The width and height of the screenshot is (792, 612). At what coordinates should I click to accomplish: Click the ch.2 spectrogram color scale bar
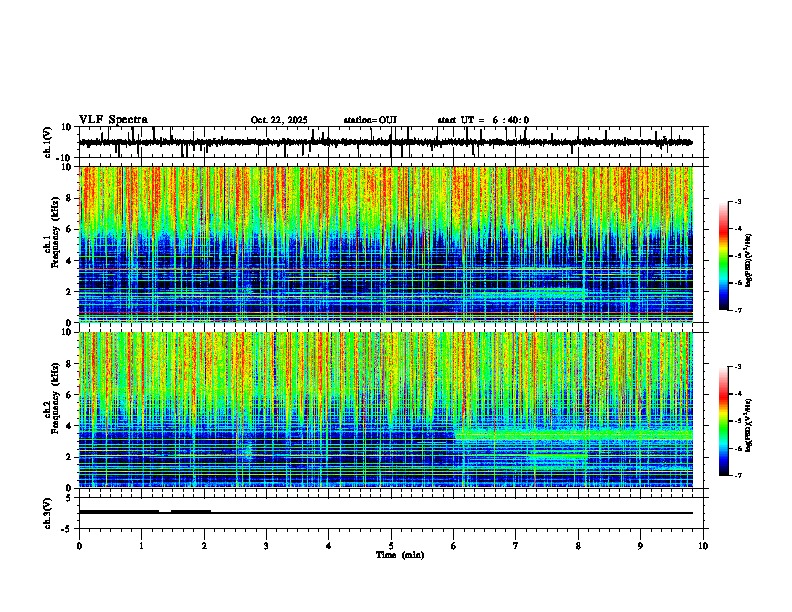click(724, 421)
